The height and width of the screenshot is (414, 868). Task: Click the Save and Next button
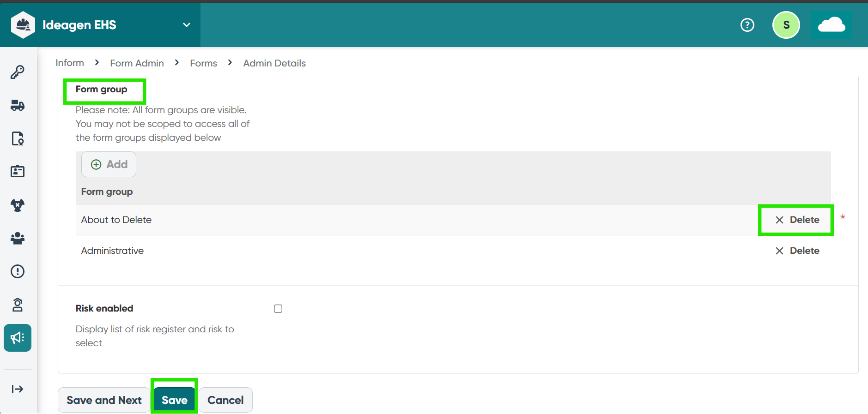[104, 400]
